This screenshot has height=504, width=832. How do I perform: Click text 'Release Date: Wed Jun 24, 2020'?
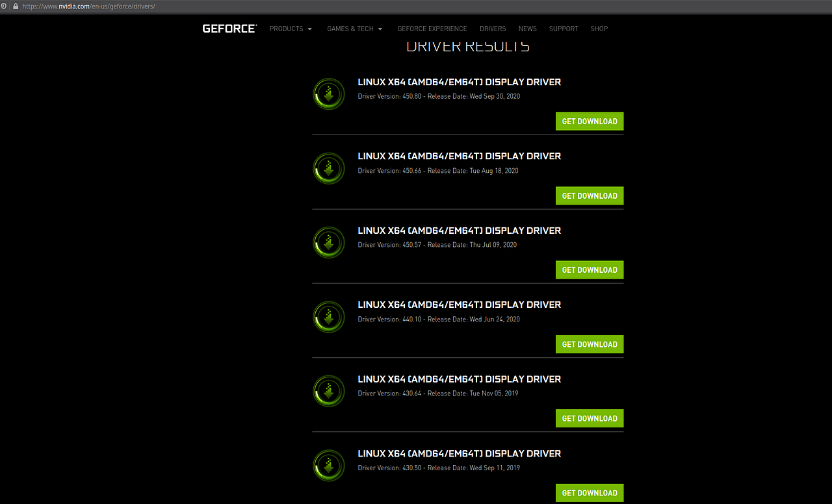(474, 319)
